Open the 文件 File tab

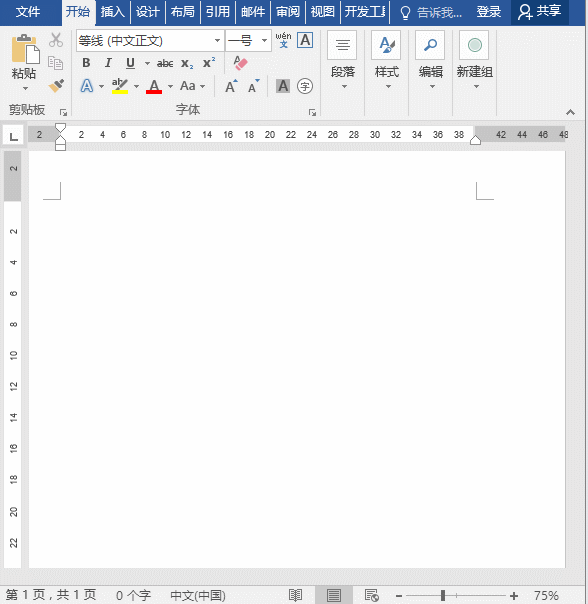(28, 12)
